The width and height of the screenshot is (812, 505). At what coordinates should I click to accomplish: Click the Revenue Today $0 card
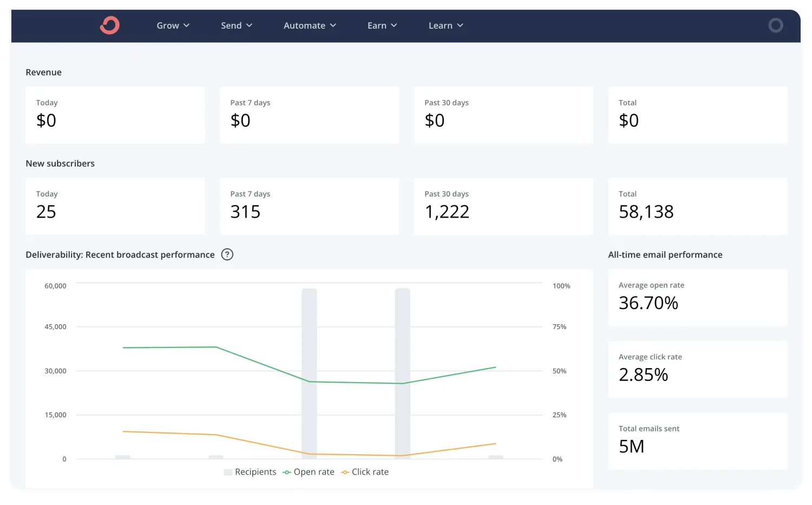115,115
